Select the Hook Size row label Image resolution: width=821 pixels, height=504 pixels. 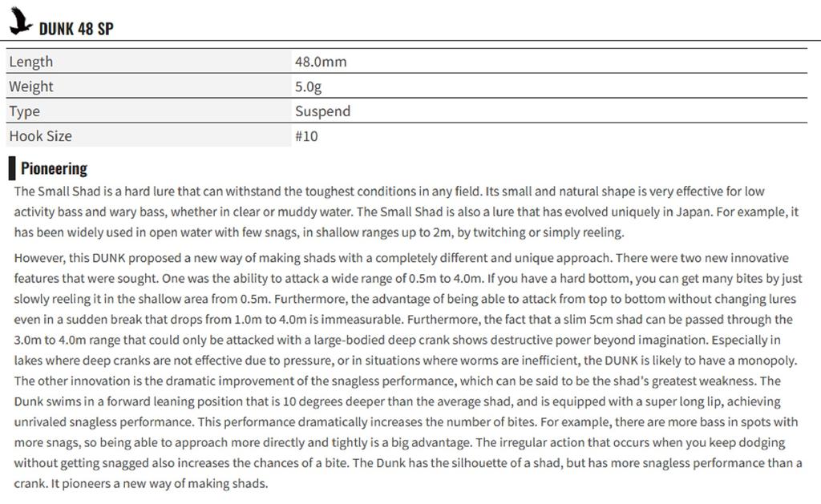pos(40,136)
